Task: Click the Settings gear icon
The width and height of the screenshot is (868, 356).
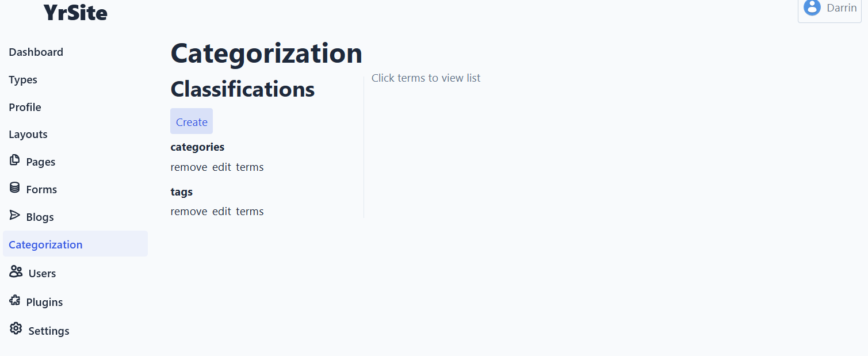Action: 16,329
